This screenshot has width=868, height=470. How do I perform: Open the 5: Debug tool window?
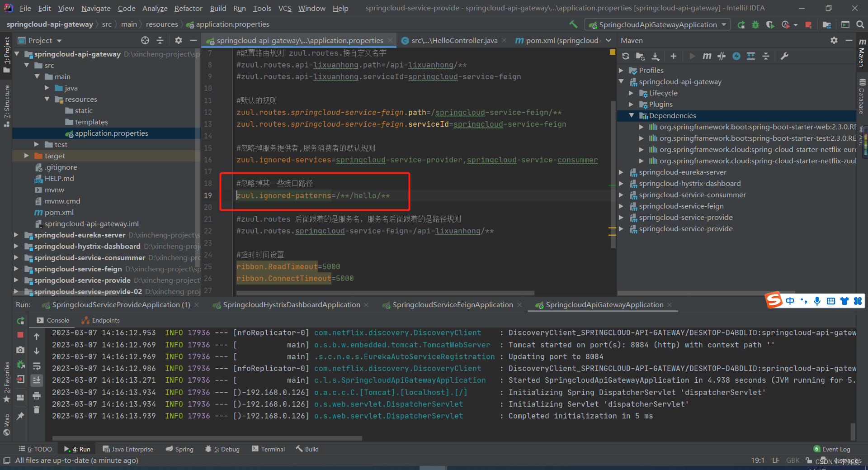coord(222,449)
